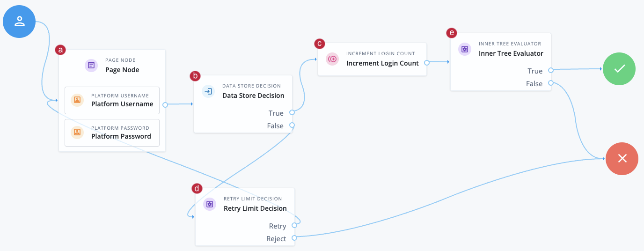Click the blue user start node
The width and height of the screenshot is (644, 251).
(x=19, y=22)
